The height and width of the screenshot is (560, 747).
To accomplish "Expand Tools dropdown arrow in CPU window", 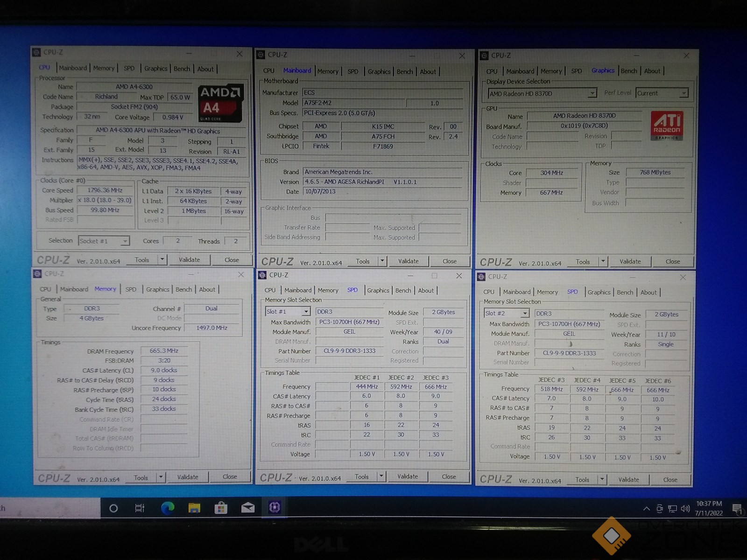I will [x=162, y=259].
